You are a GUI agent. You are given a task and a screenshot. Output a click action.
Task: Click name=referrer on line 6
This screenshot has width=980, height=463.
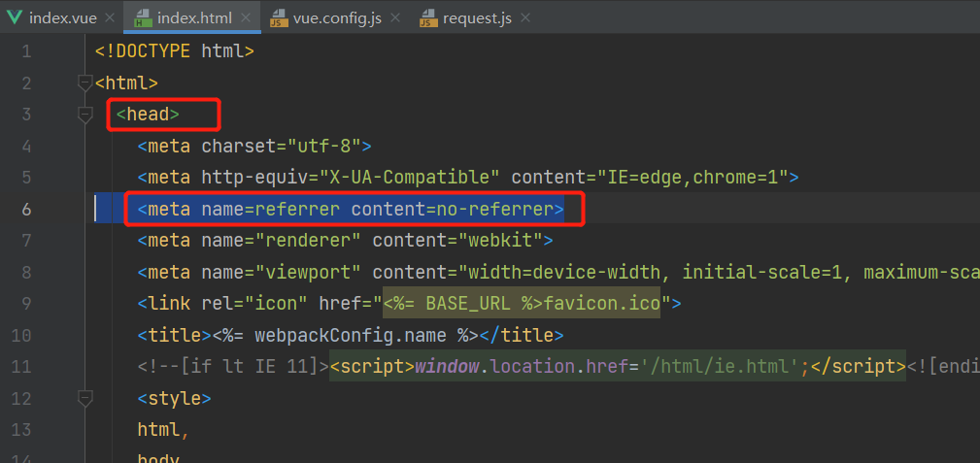(x=271, y=209)
